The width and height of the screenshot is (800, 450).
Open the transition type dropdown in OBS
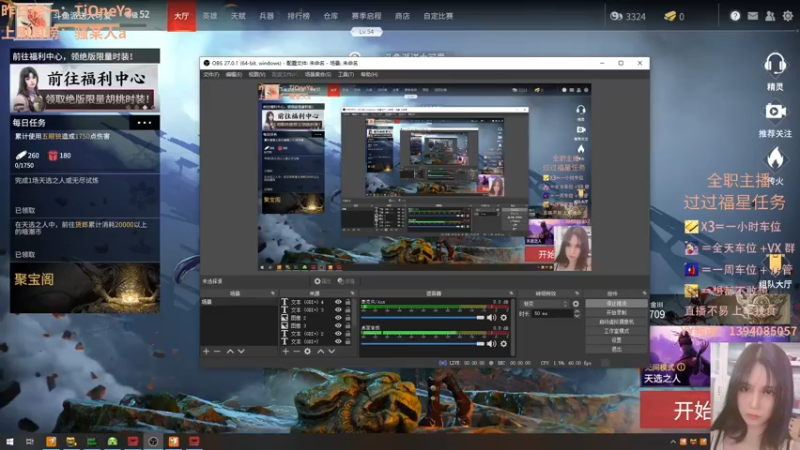coord(544,304)
